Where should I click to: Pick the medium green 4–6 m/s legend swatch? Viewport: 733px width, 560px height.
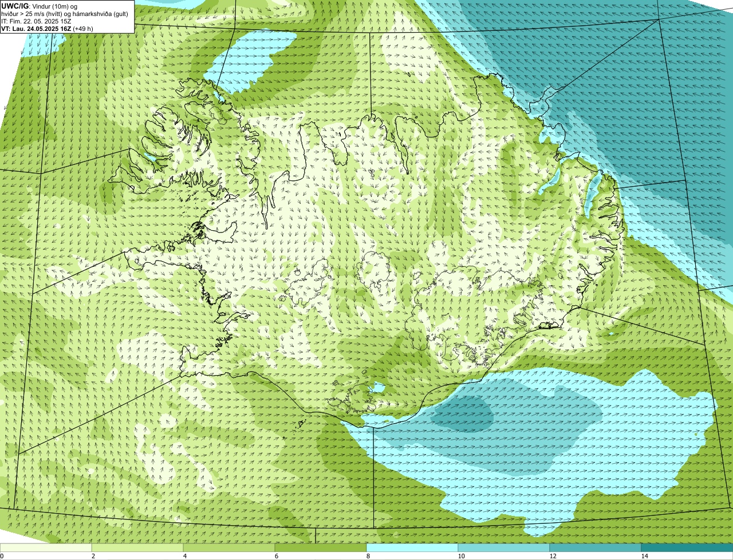pyautogui.click(x=229, y=547)
